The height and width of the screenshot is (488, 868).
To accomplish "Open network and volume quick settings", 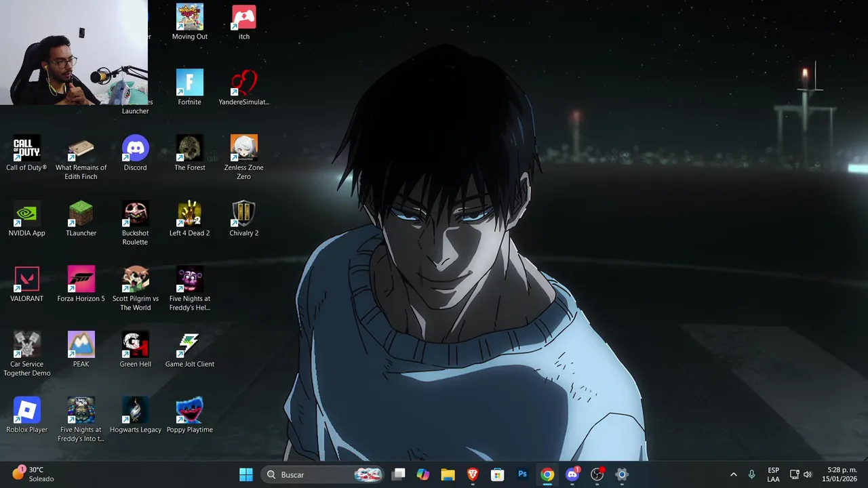I will (x=801, y=474).
